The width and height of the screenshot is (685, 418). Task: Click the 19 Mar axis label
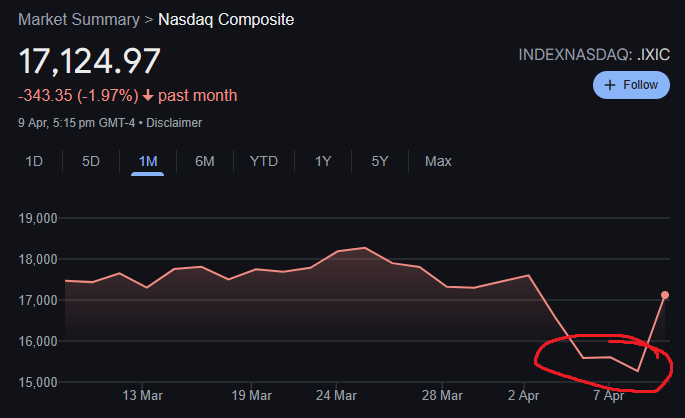[x=251, y=396]
